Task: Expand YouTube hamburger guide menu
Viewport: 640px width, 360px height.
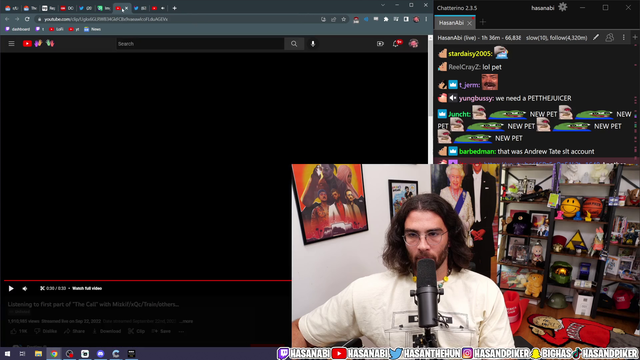Action: (11, 44)
